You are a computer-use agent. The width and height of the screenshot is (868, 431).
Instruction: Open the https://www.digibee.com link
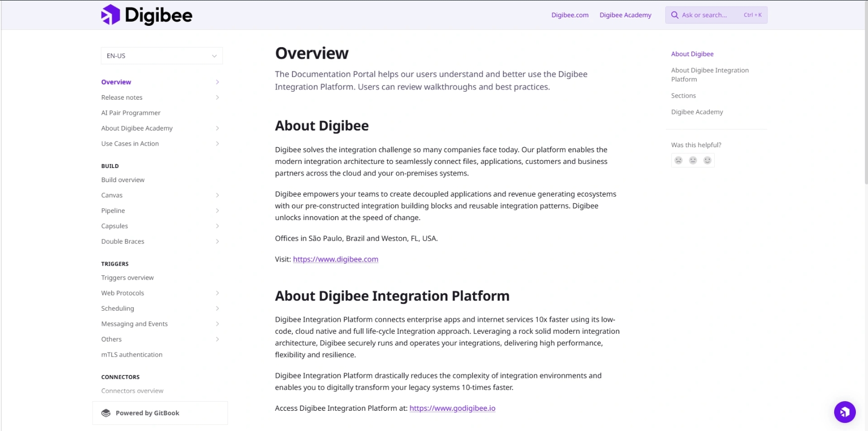tap(336, 260)
